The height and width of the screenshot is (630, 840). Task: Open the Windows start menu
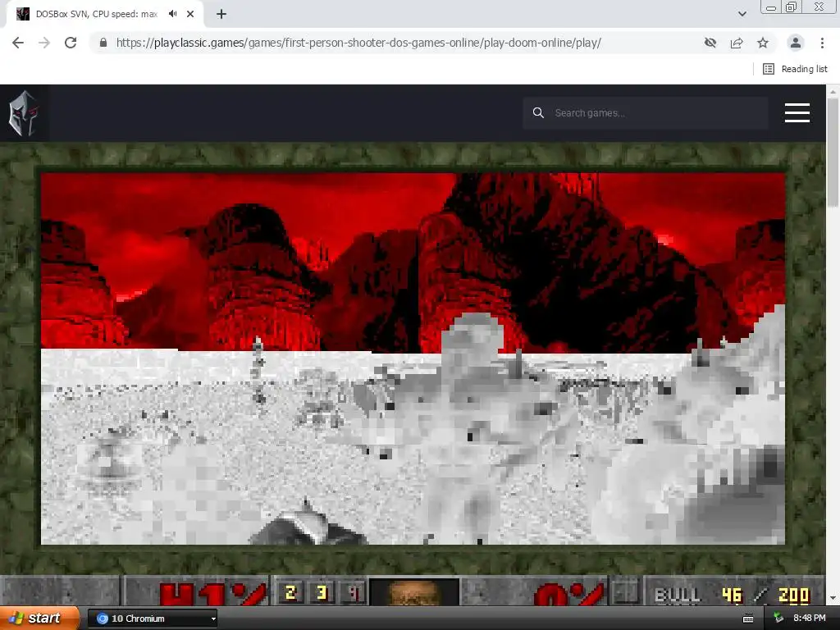[x=39, y=619]
